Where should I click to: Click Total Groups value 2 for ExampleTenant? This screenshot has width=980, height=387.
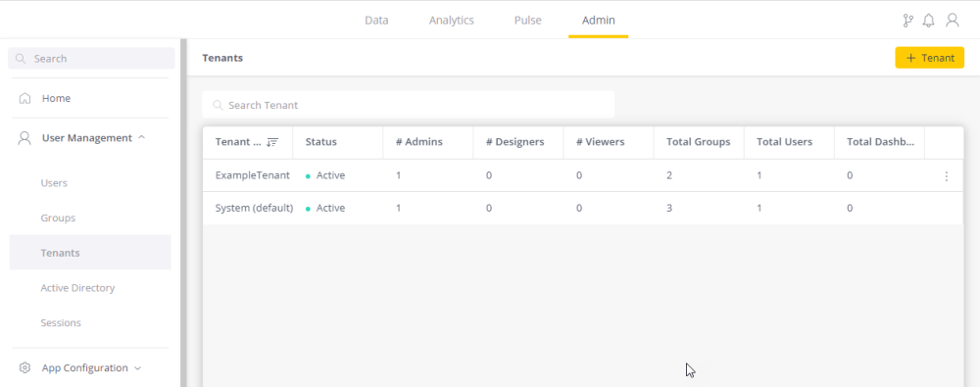pyautogui.click(x=669, y=175)
